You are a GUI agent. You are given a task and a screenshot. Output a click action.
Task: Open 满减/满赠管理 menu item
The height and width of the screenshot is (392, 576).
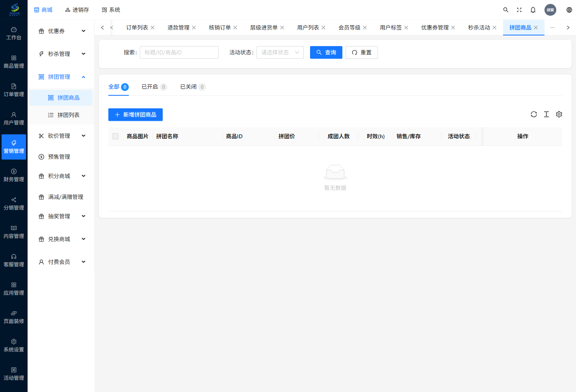61,197
